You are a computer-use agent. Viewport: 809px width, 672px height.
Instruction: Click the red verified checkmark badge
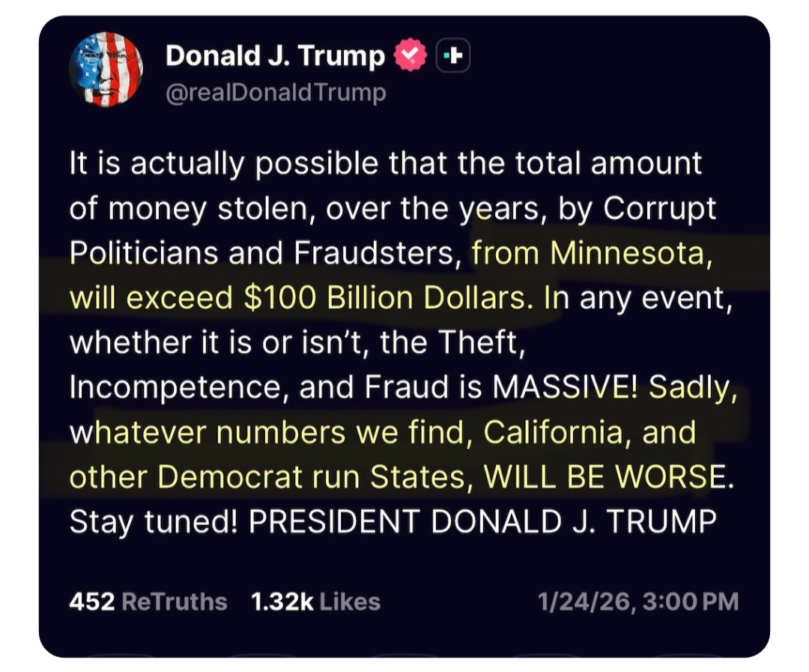click(x=410, y=56)
